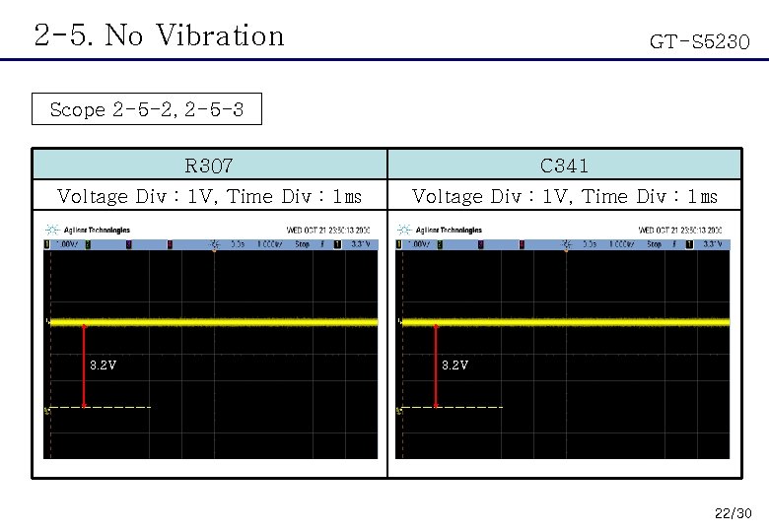Click channel 2 indicator in C341 scope
Image resolution: width=769 pixels, height=532 pixels.
tap(440, 244)
